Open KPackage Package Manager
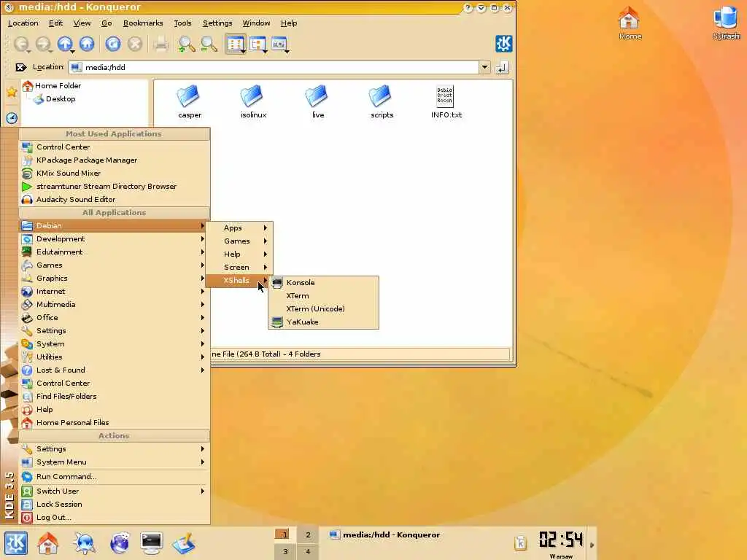 114,160
